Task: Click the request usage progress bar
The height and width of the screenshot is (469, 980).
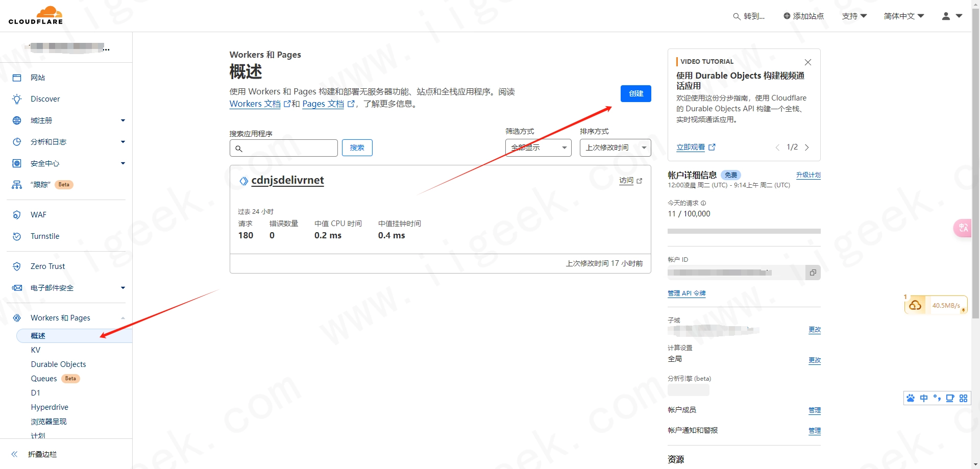Action: [x=744, y=231]
